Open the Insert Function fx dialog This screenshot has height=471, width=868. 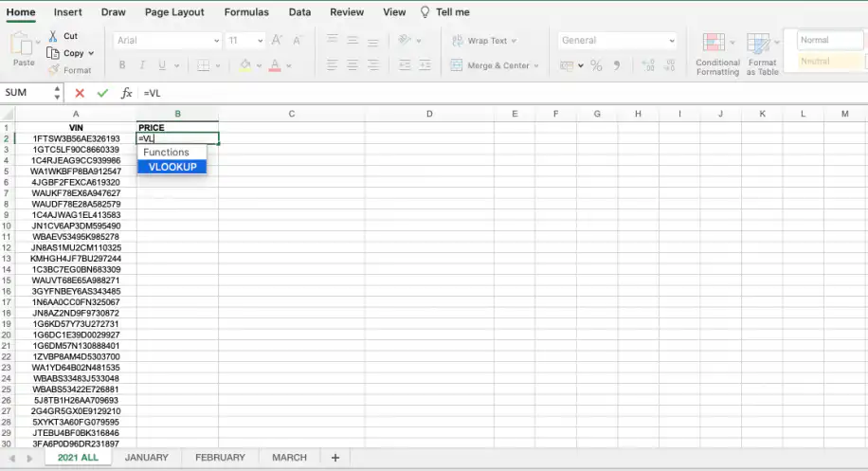pyautogui.click(x=126, y=93)
